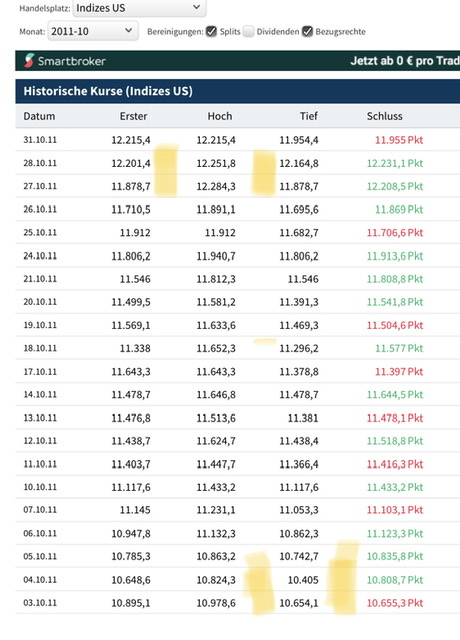Viewport: 460px width, 640px height.
Task: Click the Historische Kurse (Indizes US) heading
Action: (108, 91)
